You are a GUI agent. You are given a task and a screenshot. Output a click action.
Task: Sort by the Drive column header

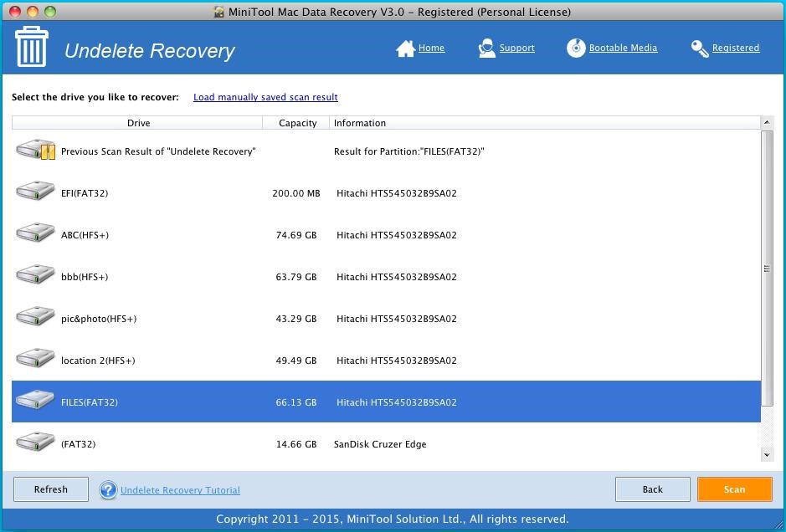[138, 123]
